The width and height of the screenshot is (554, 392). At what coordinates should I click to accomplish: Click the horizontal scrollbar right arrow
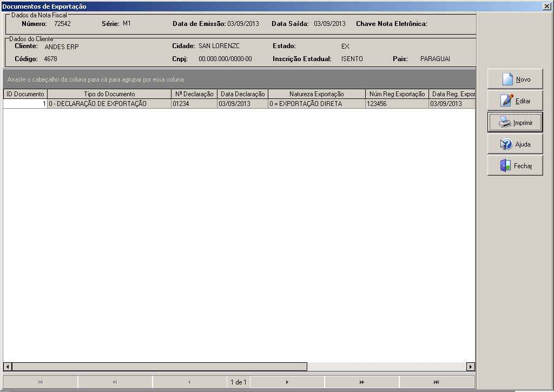[470, 367]
